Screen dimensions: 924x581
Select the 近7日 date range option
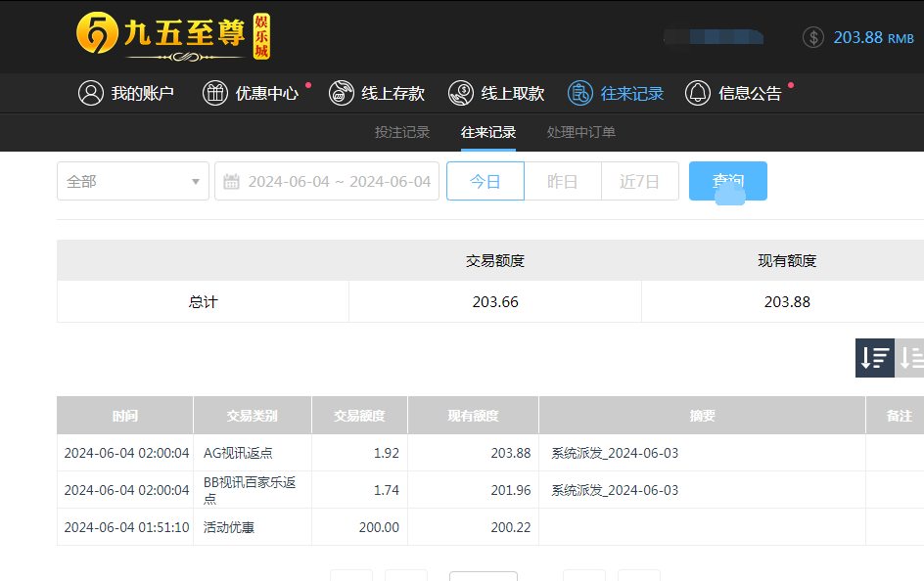click(x=639, y=181)
